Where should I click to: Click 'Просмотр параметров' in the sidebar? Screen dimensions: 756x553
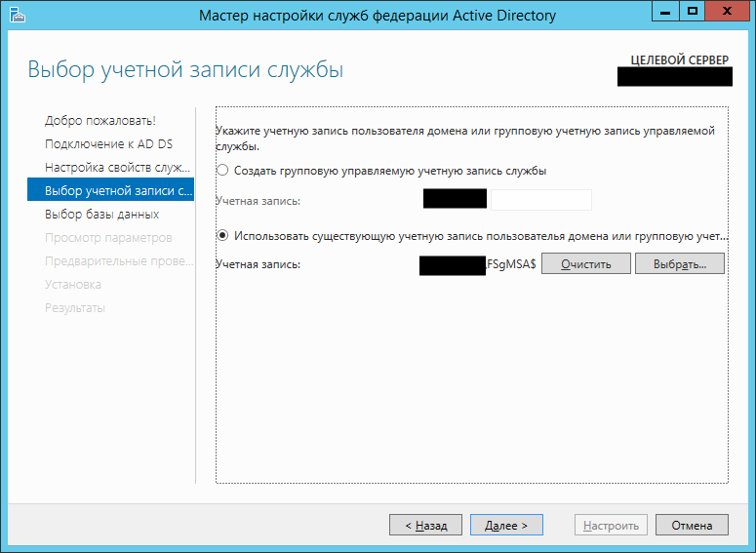click(x=108, y=238)
